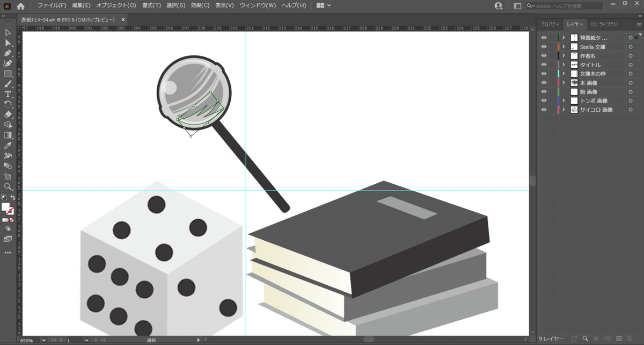Hide the トンボ 画像 layer

click(544, 100)
